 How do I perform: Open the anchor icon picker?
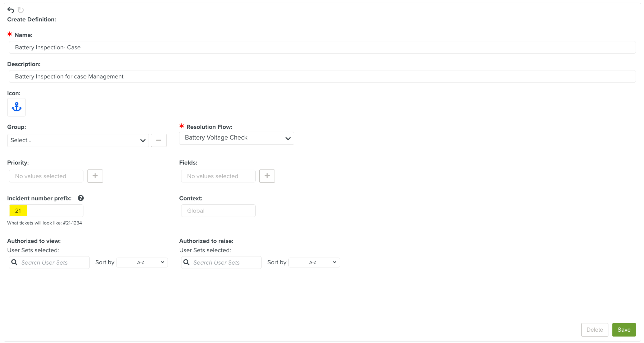click(17, 107)
